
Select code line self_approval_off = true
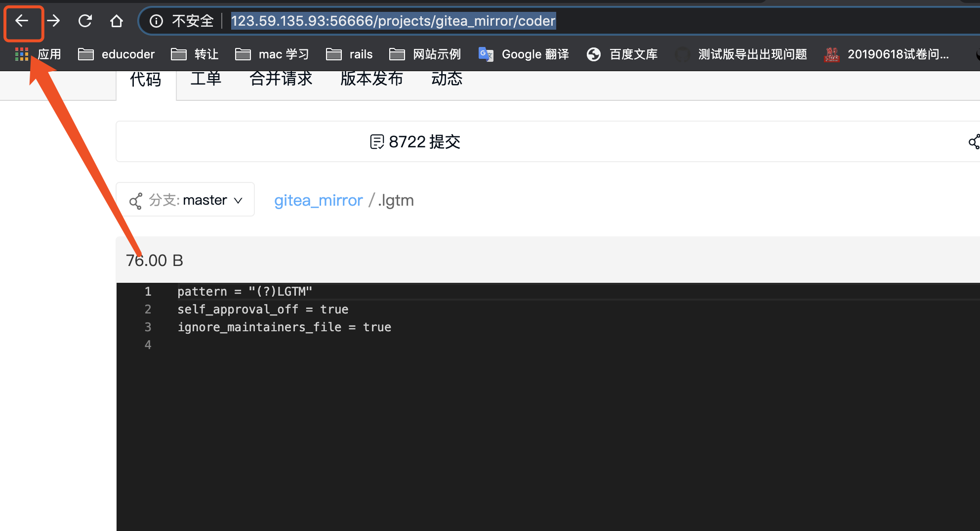pyautogui.click(x=263, y=309)
